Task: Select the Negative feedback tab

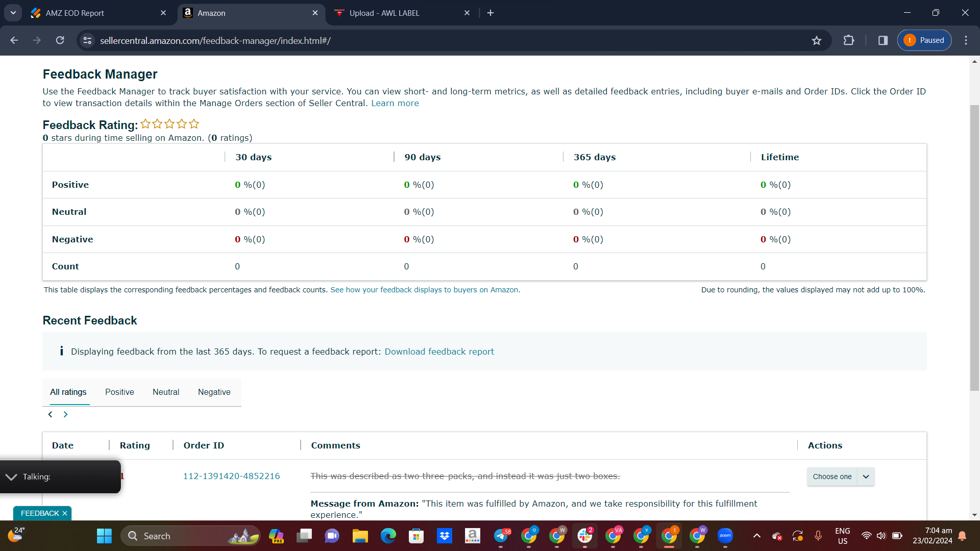Action: (x=214, y=392)
